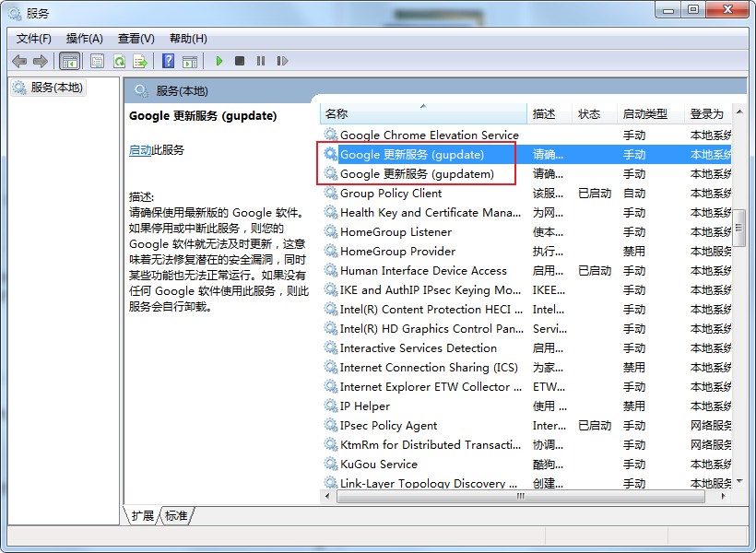
Task: Select 服务(本地) in the left tree
Action: 49,88
